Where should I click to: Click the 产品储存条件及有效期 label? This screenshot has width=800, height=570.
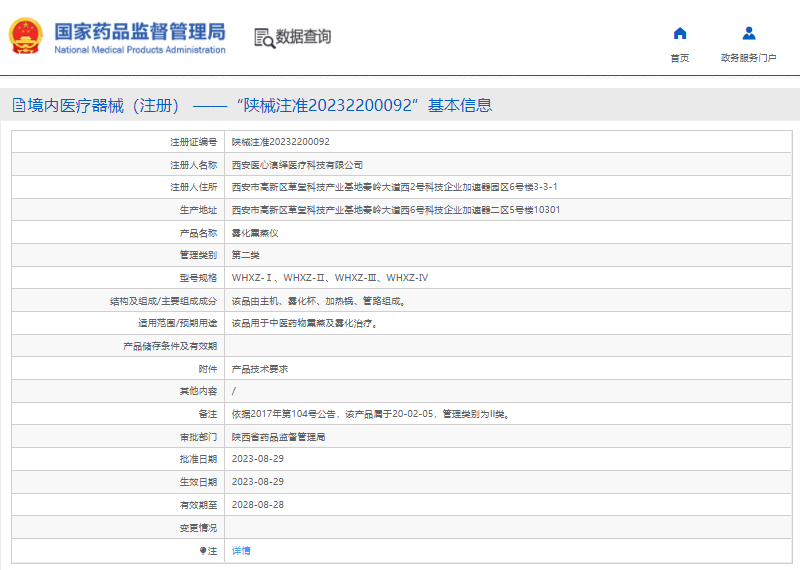tap(170, 346)
